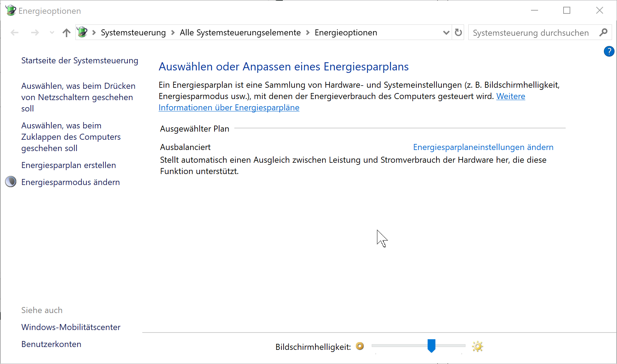The height and width of the screenshot is (364, 617).
Task: Expand chevron after Alle Systemsteuerungselemente
Action: point(308,33)
